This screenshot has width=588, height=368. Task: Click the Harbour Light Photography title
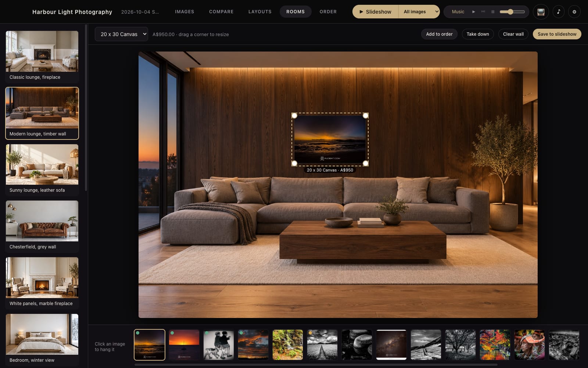click(72, 12)
